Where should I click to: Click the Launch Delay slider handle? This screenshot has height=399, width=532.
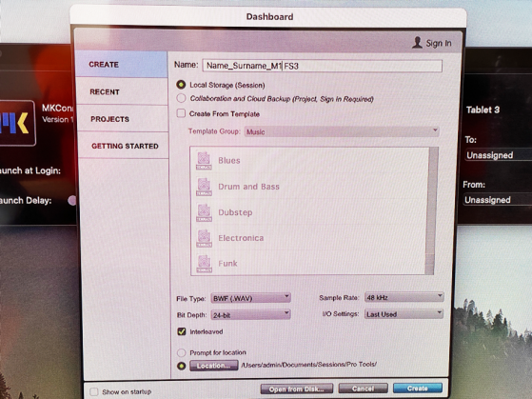pyautogui.click(x=72, y=200)
